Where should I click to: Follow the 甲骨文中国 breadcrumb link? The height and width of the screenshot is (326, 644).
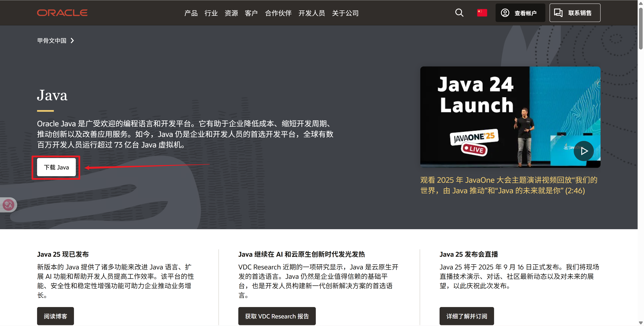52,41
